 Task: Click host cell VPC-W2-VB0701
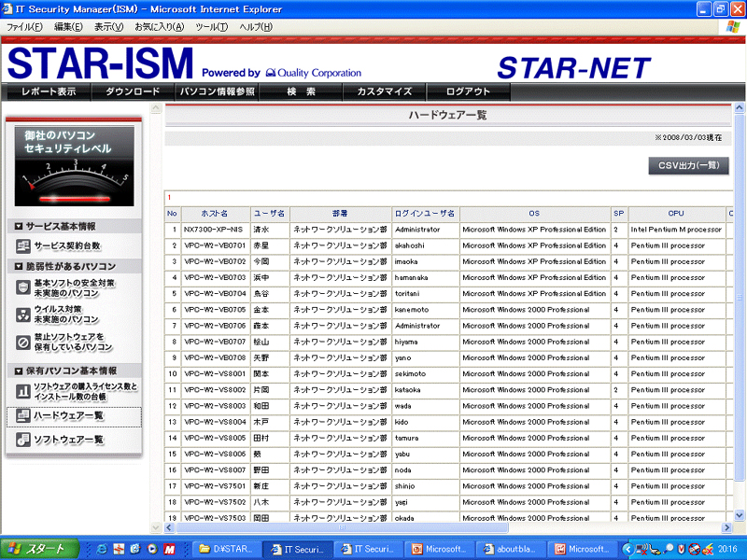(216, 245)
